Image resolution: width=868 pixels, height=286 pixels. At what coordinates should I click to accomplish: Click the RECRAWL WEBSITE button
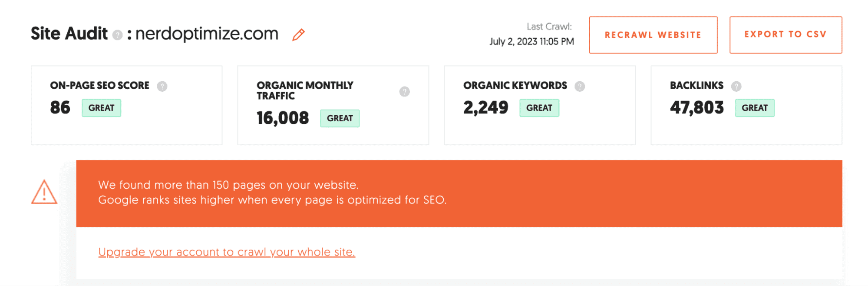(653, 35)
